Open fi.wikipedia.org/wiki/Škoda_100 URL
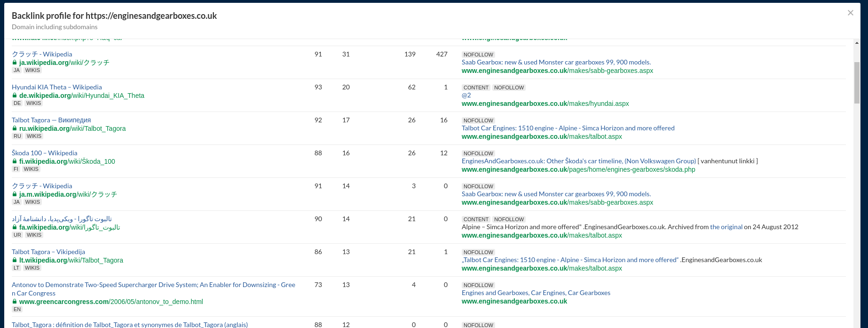 (x=67, y=161)
